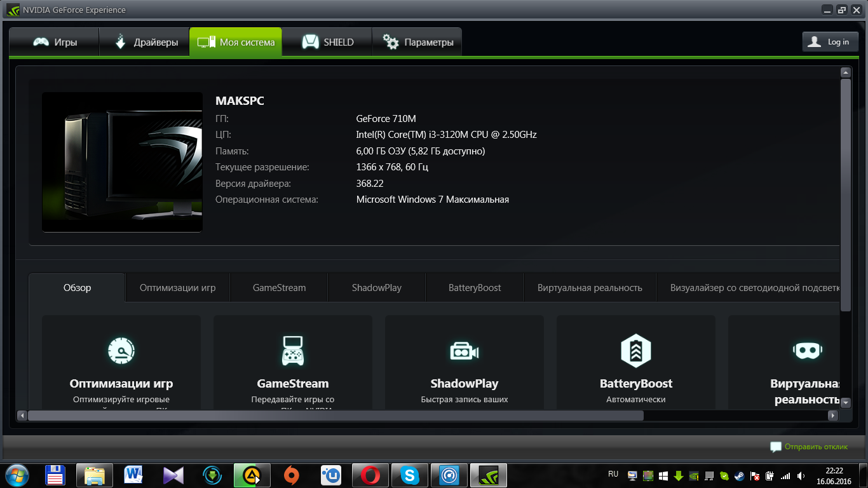Click the NVIDIA PC thumbnail image
868x488 pixels.
(x=122, y=162)
